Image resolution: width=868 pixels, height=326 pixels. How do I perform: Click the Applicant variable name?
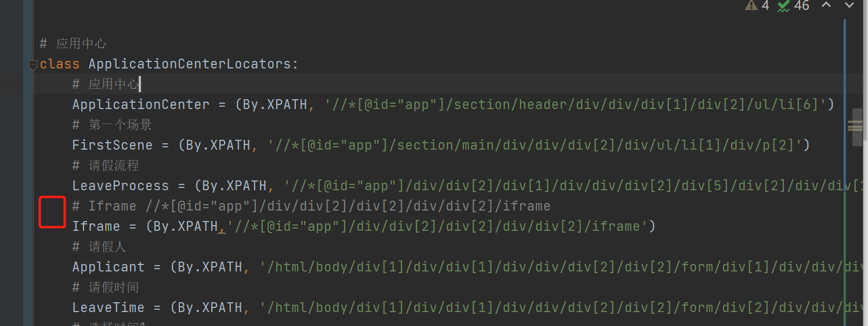tap(108, 267)
